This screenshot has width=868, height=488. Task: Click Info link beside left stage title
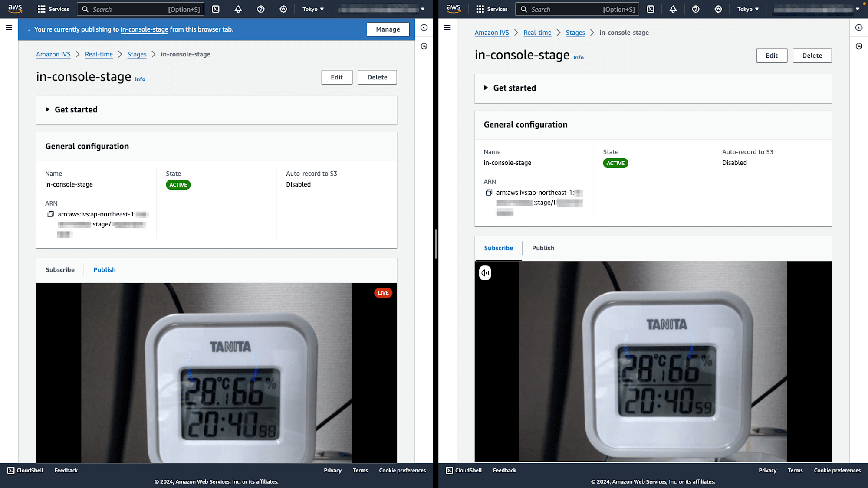point(140,79)
